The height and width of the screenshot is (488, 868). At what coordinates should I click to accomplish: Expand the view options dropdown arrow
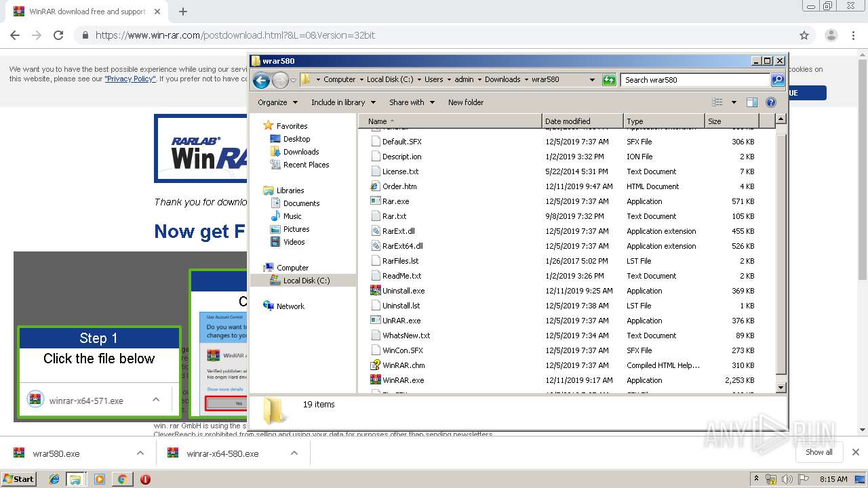734,102
